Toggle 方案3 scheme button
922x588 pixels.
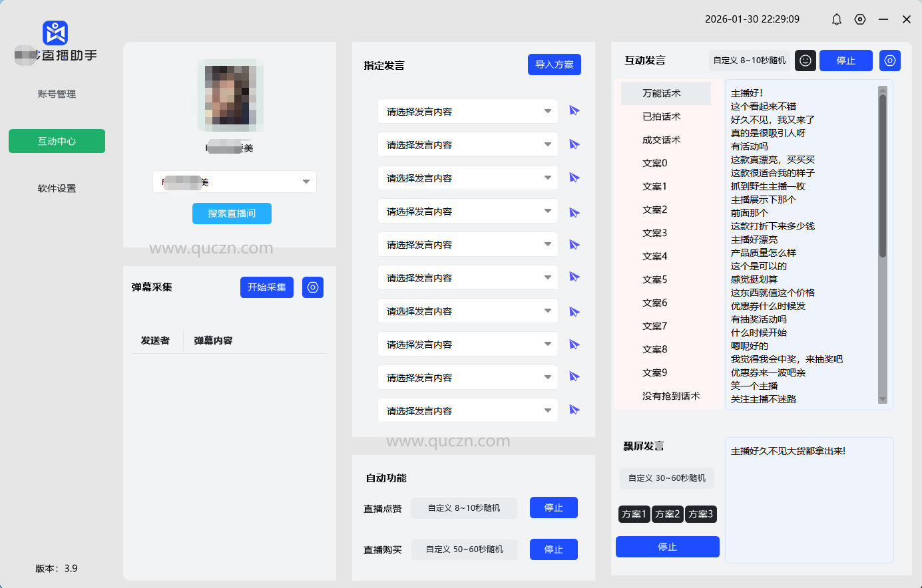pyautogui.click(x=700, y=514)
